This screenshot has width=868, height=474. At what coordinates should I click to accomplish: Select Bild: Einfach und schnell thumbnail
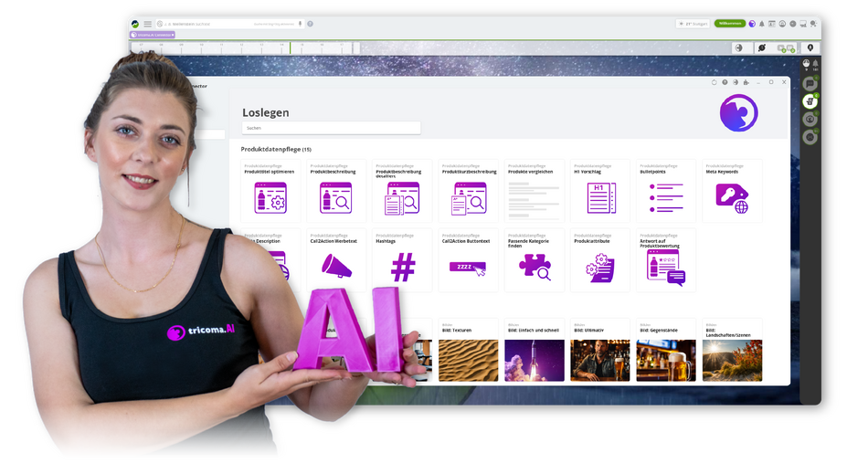pos(535,360)
